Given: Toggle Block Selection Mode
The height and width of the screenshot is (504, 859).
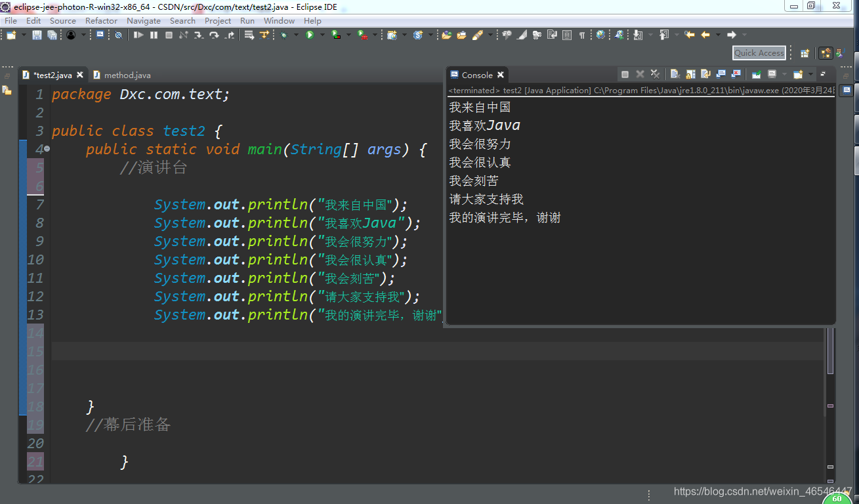Looking at the screenshot, I should click(x=566, y=35).
